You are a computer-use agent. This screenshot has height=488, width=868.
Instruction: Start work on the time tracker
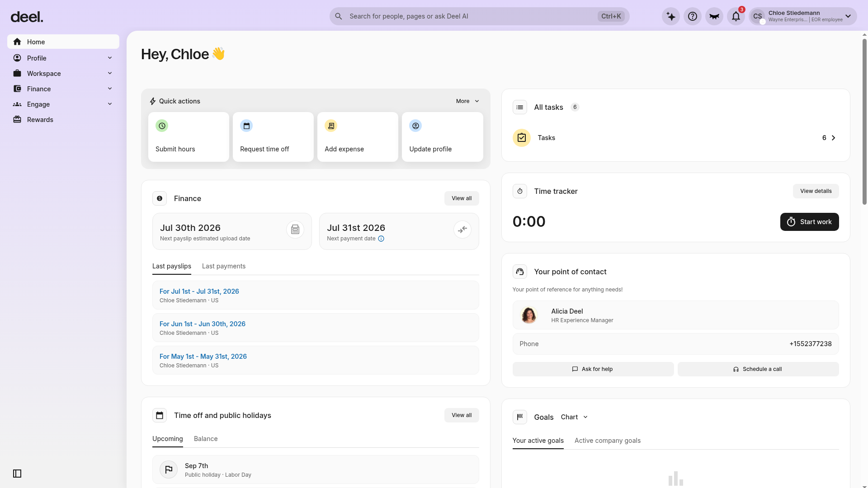click(810, 222)
